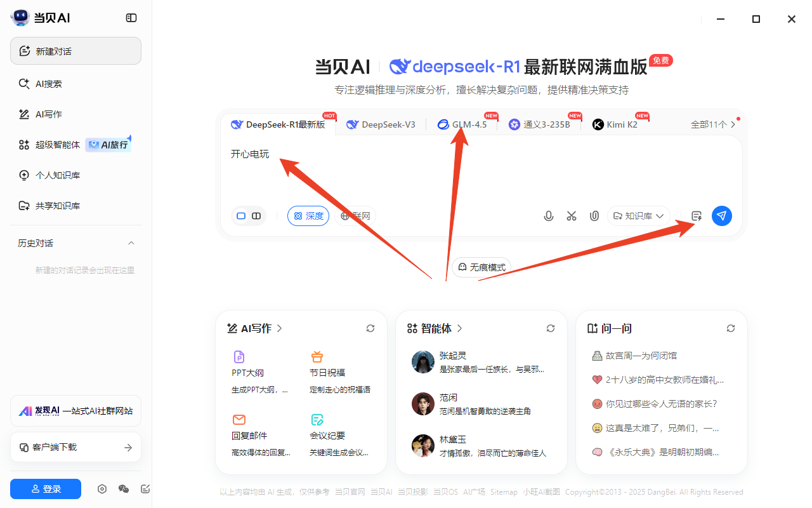Ask the 2十八岁的高中女教师 question

pos(658,380)
